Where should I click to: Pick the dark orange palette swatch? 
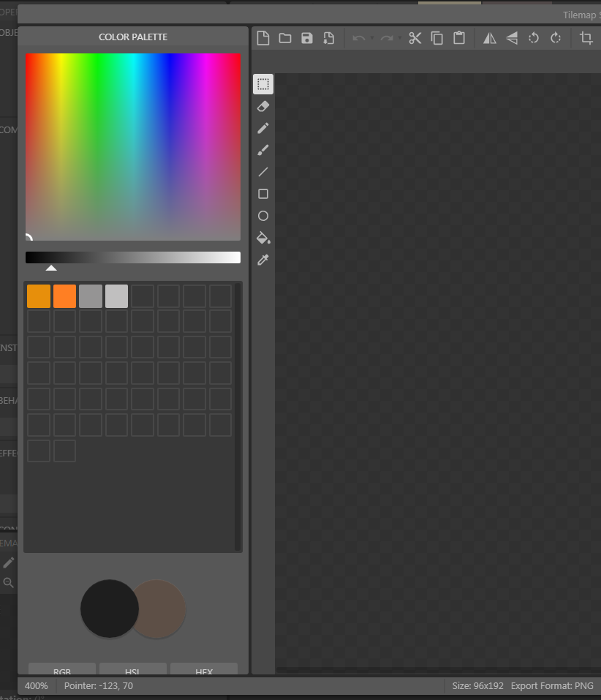(x=39, y=296)
